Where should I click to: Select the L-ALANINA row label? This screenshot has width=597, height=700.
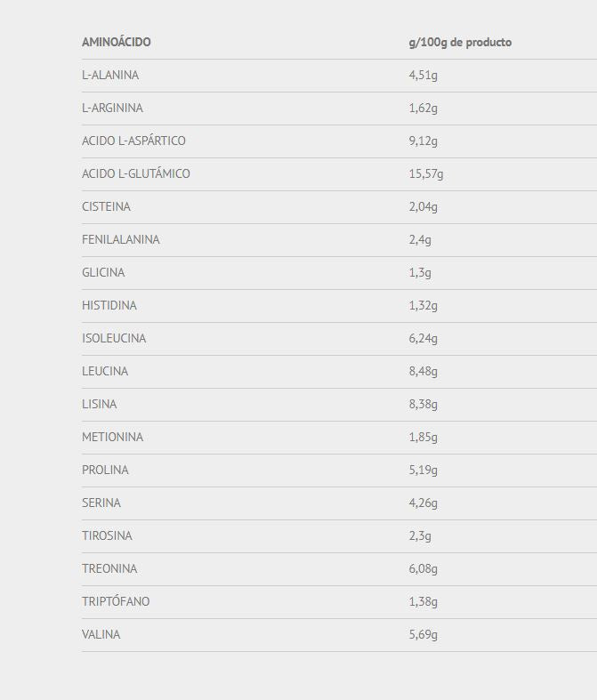point(110,75)
